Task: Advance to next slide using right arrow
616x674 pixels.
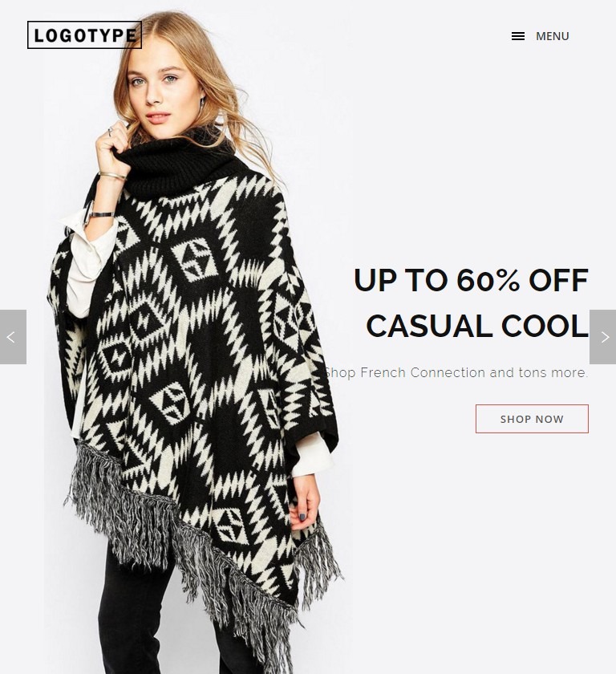Action: [x=602, y=337]
